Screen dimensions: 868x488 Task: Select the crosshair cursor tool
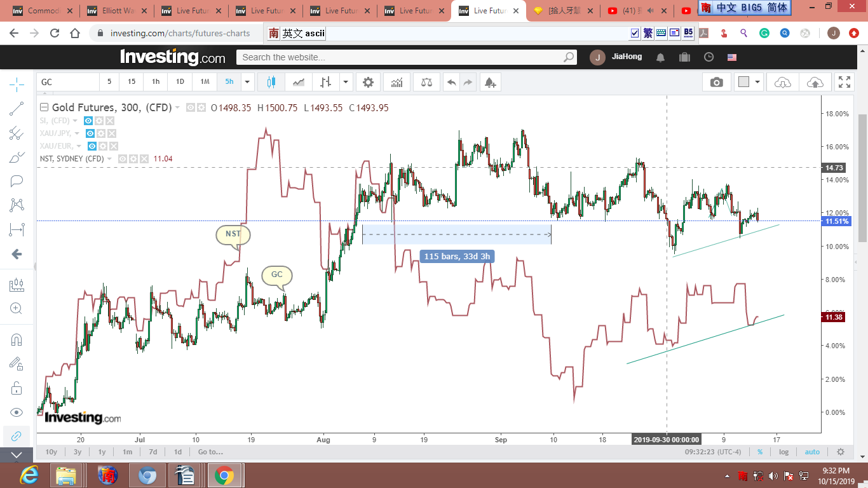click(x=17, y=83)
